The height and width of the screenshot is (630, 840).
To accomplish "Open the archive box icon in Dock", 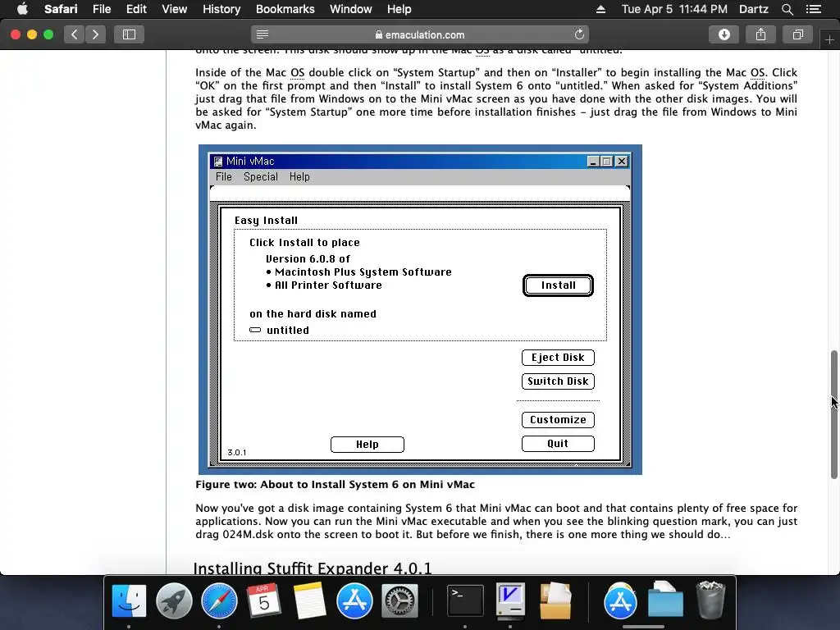I will click(555, 600).
